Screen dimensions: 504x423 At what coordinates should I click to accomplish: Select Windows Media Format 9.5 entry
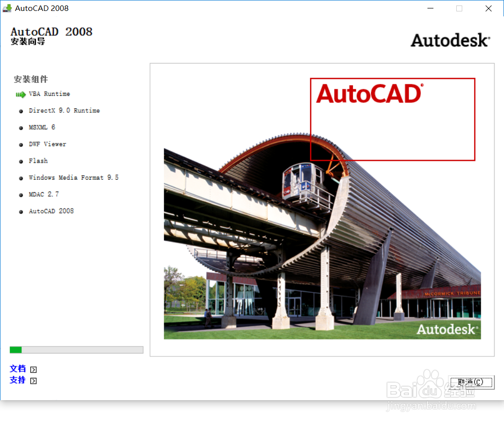[74, 178]
